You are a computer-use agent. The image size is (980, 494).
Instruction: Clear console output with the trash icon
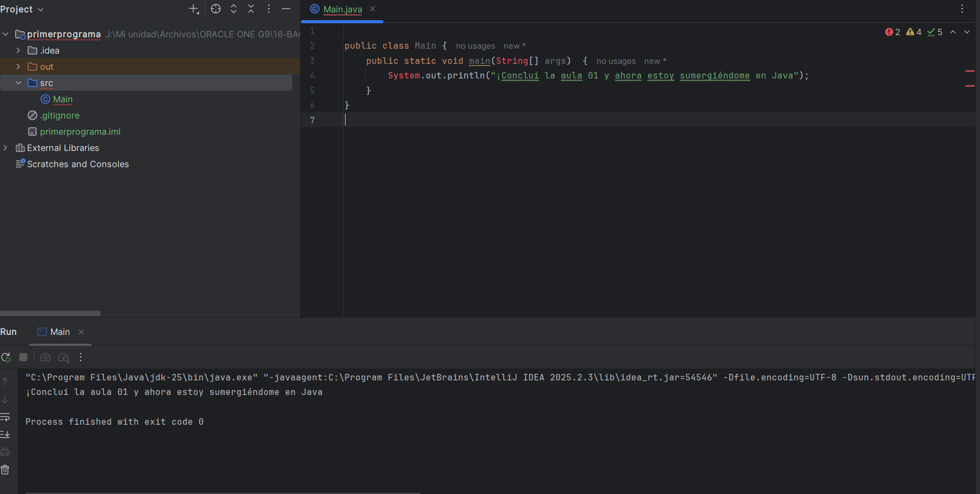point(5,470)
